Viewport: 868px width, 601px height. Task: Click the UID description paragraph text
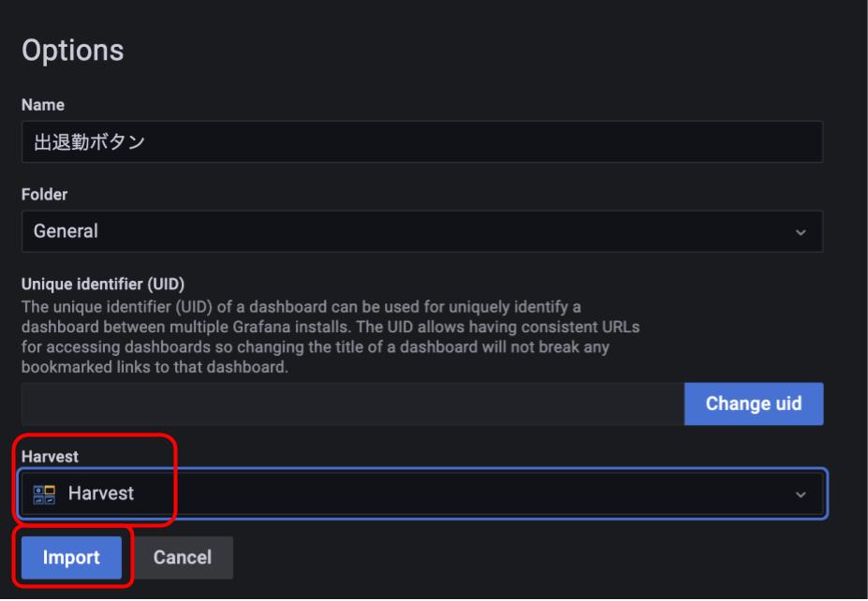pyautogui.click(x=331, y=336)
